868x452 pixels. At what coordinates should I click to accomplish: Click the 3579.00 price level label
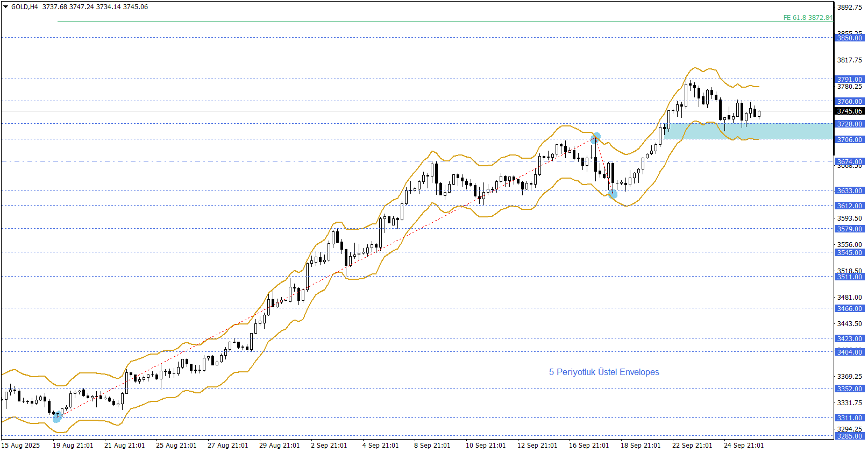(x=850, y=229)
